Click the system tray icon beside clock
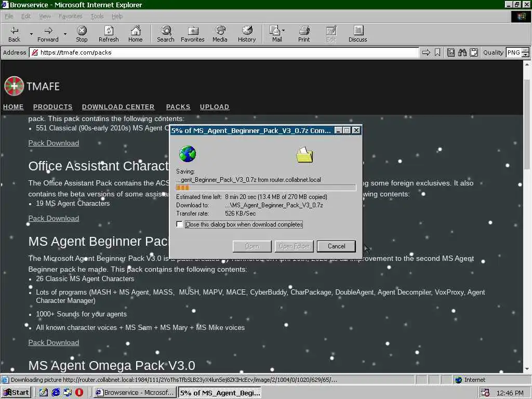This screenshot has width=532, height=399. coord(485,393)
